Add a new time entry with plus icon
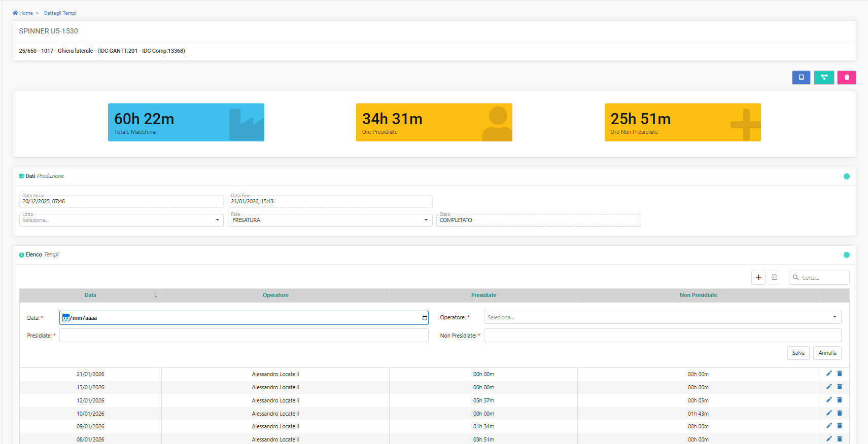The image size is (868, 444). [x=758, y=277]
